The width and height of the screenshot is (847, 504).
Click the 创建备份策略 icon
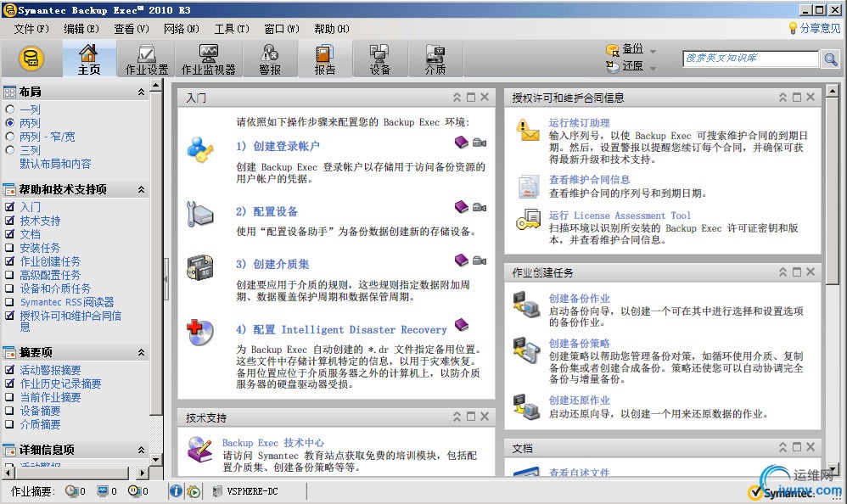[x=526, y=350]
